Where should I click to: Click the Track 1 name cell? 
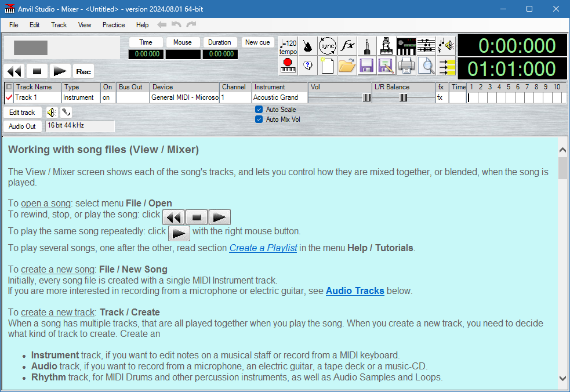[x=38, y=97]
